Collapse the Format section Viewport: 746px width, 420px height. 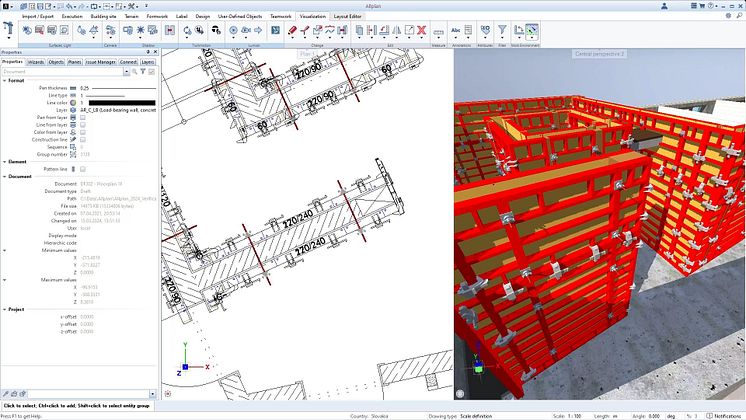tap(5, 81)
